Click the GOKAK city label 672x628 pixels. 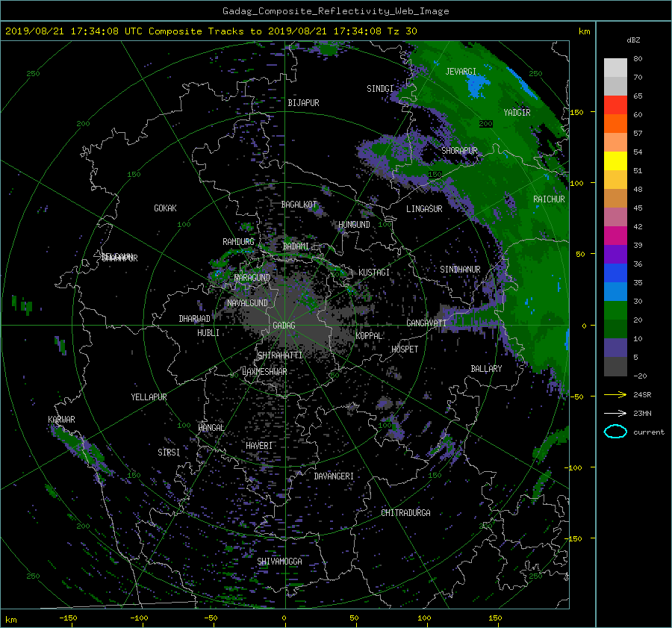point(165,208)
